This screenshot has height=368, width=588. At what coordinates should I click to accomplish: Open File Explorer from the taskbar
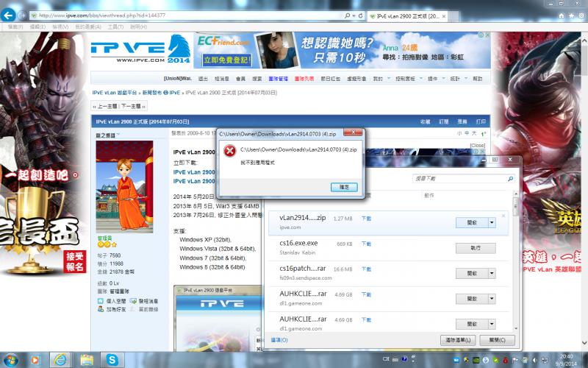(87, 360)
